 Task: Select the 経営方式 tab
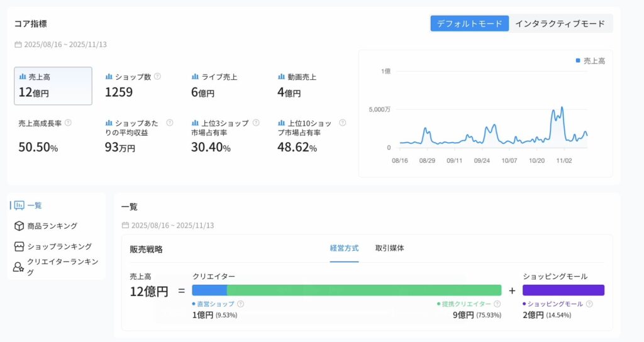pyautogui.click(x=344, y=248)
